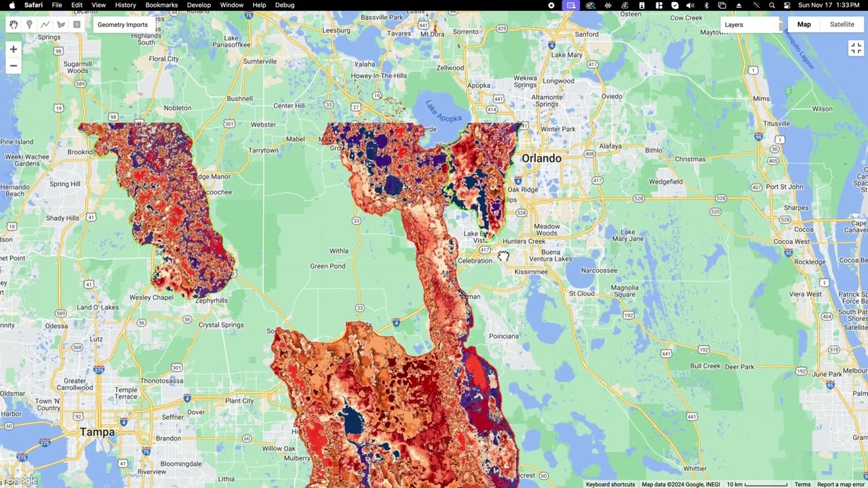This screenshot has width=868, height=488.
Task: Click the St Cloud label
Action: click(582, 293)
